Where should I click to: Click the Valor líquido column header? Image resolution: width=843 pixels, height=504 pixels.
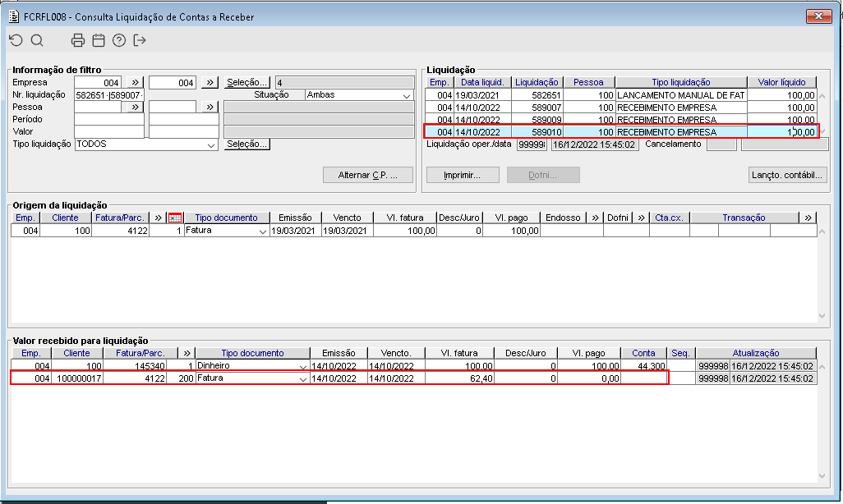tap(781, 82)
